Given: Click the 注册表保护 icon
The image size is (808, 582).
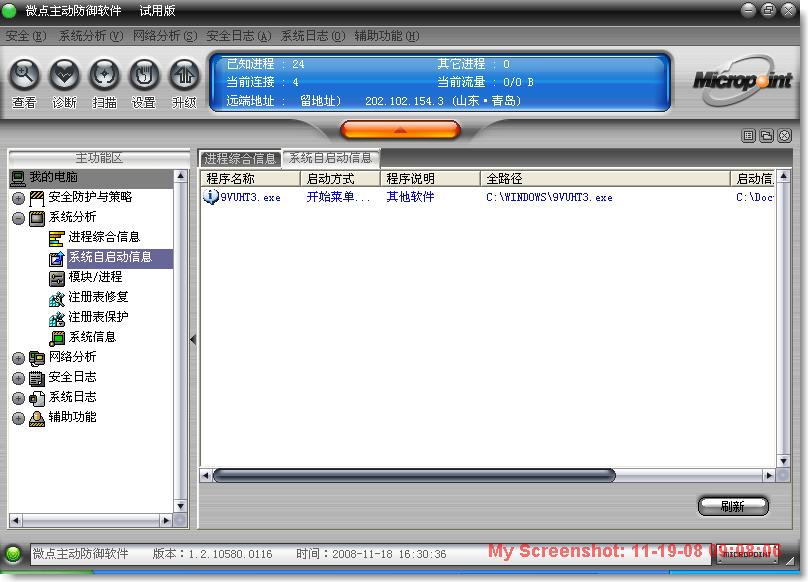Looking at the screenshot, I should (57, 318).
